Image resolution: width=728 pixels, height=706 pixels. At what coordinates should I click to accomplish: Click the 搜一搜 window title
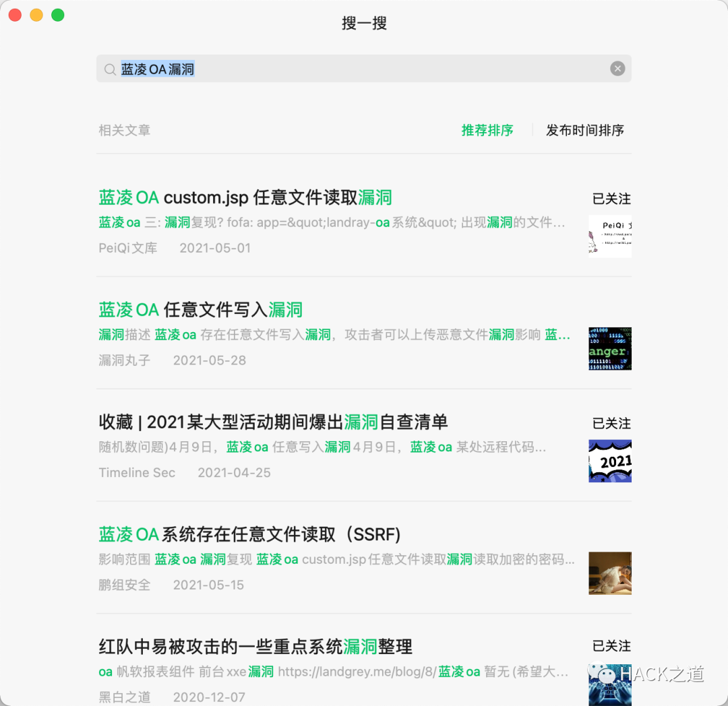pyautogui.click(x=364, y=23)
